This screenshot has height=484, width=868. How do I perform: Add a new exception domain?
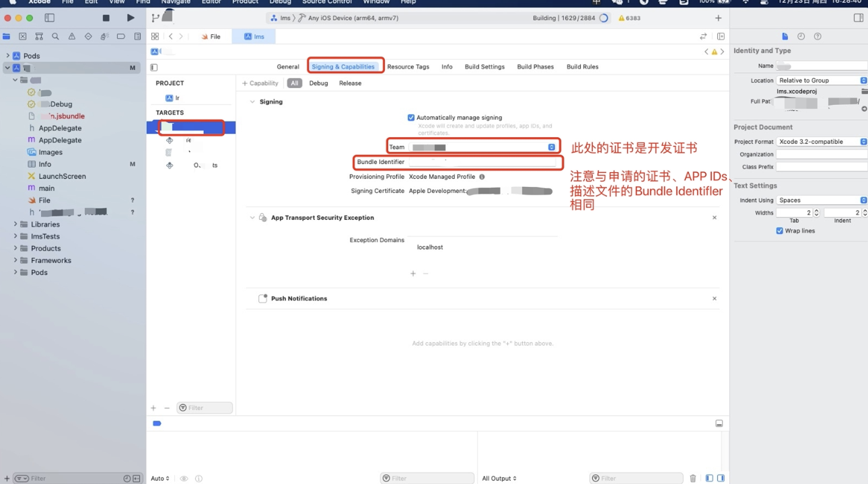(413, 274)
